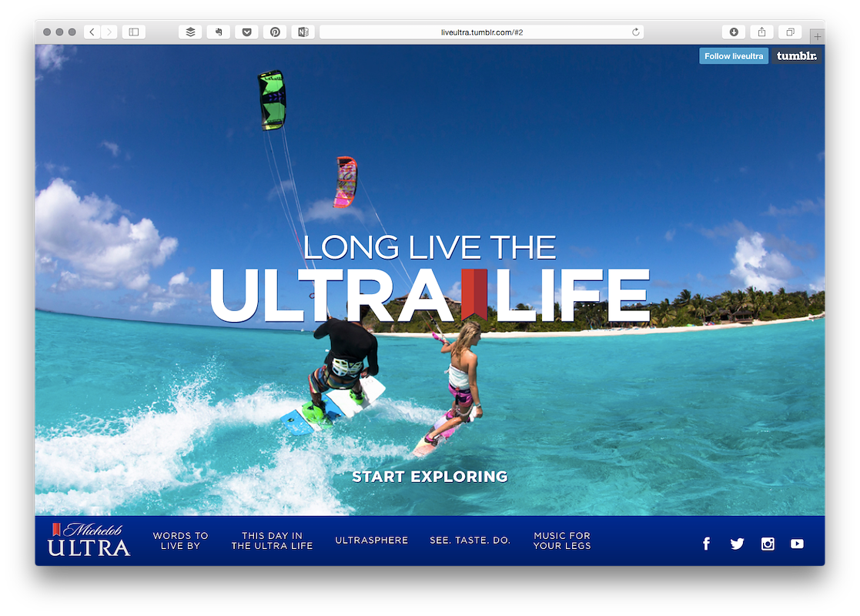Open MUSIC FOR YOUR LEGS section

tap(562, 541)
